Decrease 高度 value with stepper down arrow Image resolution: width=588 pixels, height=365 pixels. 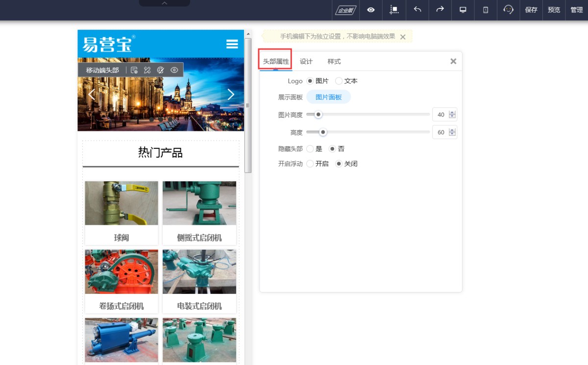[452, 134]
